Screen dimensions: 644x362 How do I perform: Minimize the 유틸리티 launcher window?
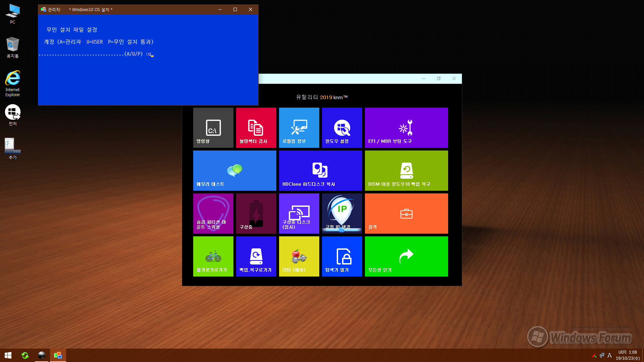pos(424,78)
